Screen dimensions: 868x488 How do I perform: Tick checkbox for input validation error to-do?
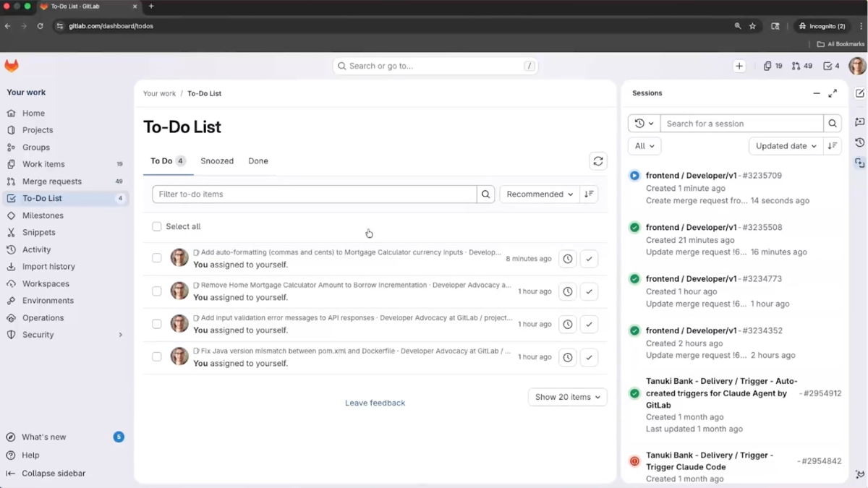(157, 324)
